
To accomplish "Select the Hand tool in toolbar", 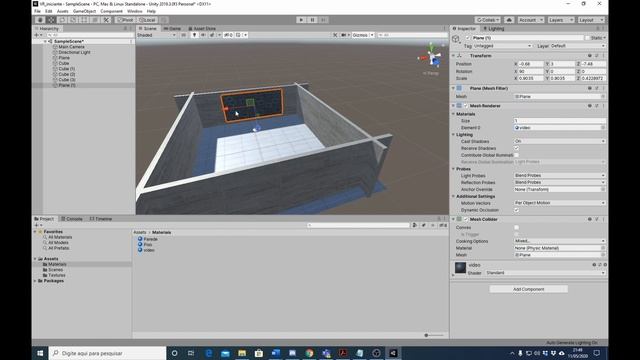I will pos(40,20).
